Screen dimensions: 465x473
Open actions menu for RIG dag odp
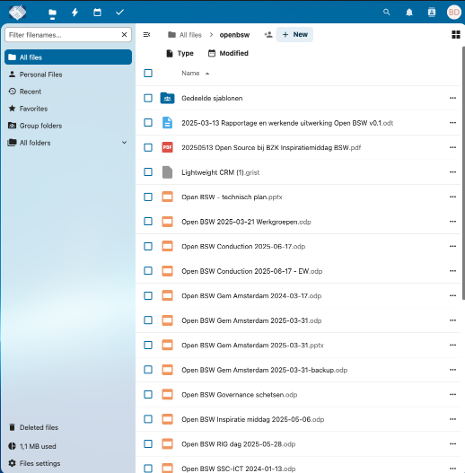pos(452,444)
